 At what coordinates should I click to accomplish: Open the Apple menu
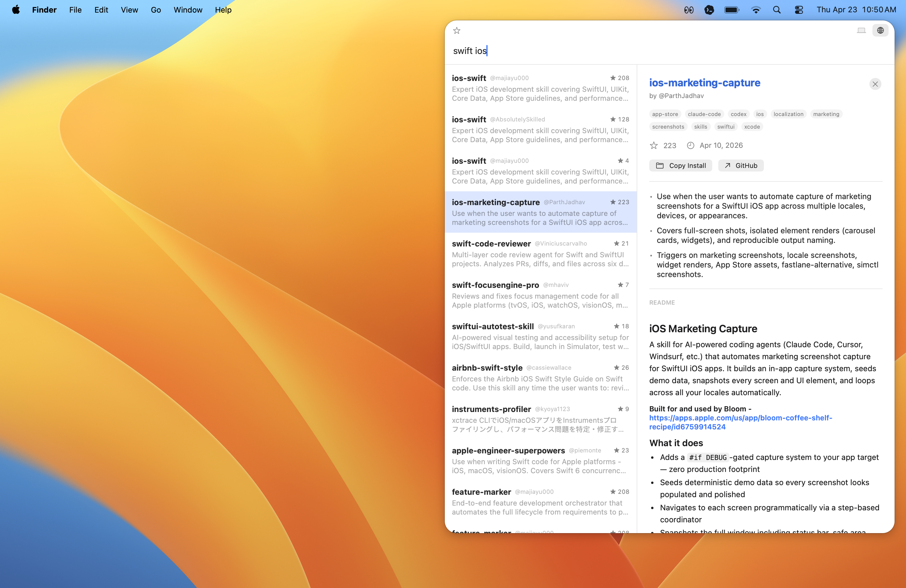pyautogui.click(x=16, y=10)
